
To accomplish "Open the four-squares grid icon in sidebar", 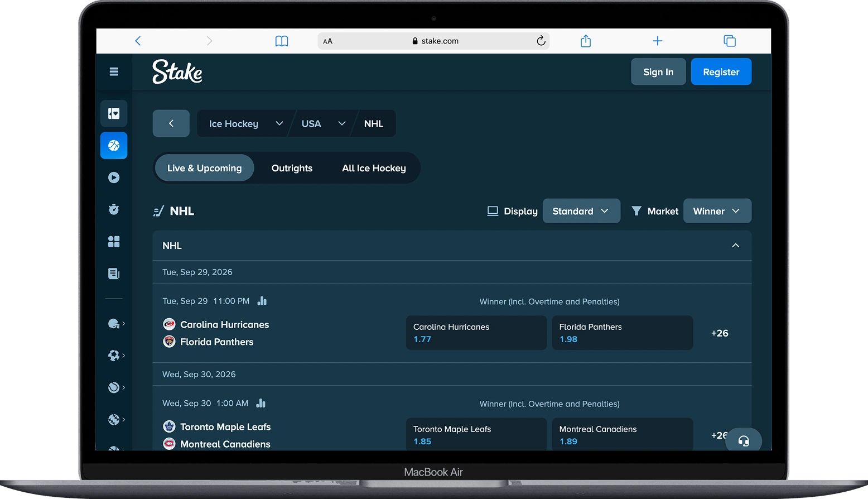I will (114, 241).
